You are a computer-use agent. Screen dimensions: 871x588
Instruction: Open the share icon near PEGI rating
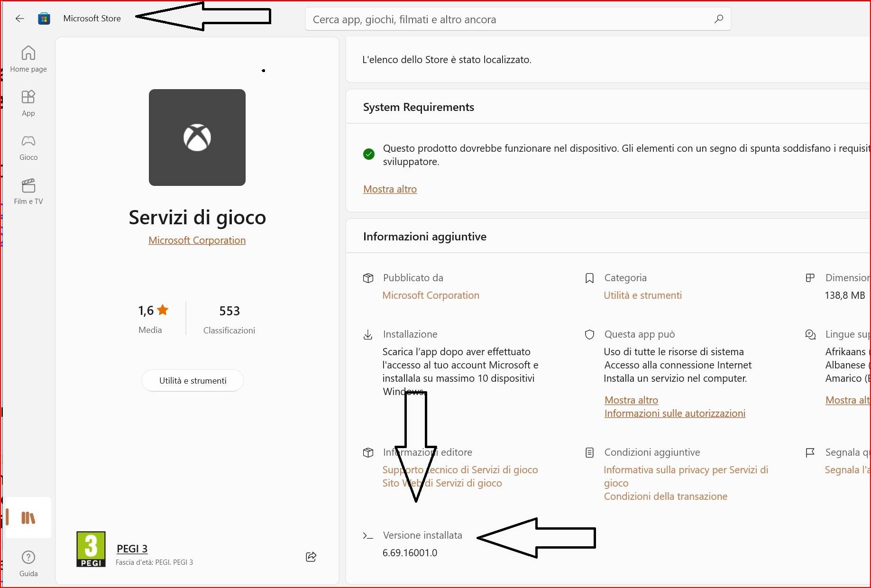311,557
